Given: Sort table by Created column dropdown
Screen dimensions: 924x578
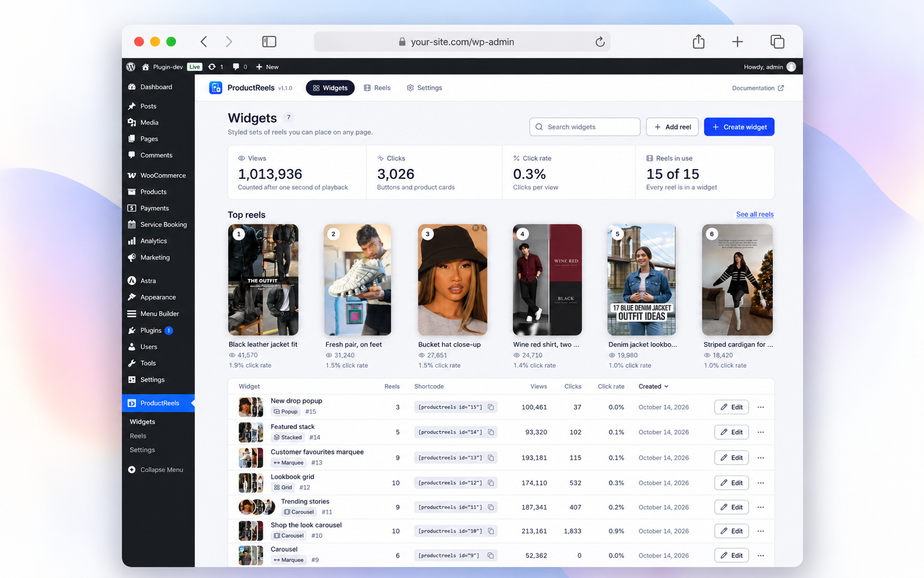Looking at the screenshot, I should click(653, 386).
